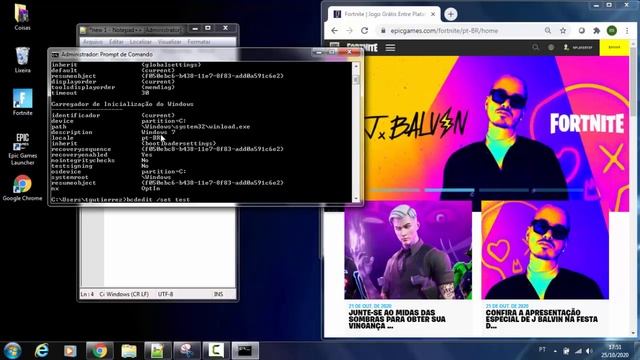
Task: Open the Arquivo menu in Notepad++
Action: (93, 42)
